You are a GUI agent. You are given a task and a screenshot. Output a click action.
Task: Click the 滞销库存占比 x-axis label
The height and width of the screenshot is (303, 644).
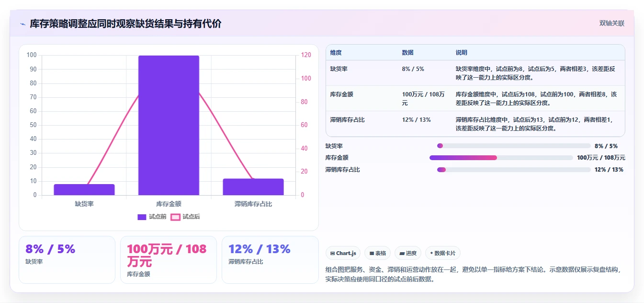click(253, 204)
